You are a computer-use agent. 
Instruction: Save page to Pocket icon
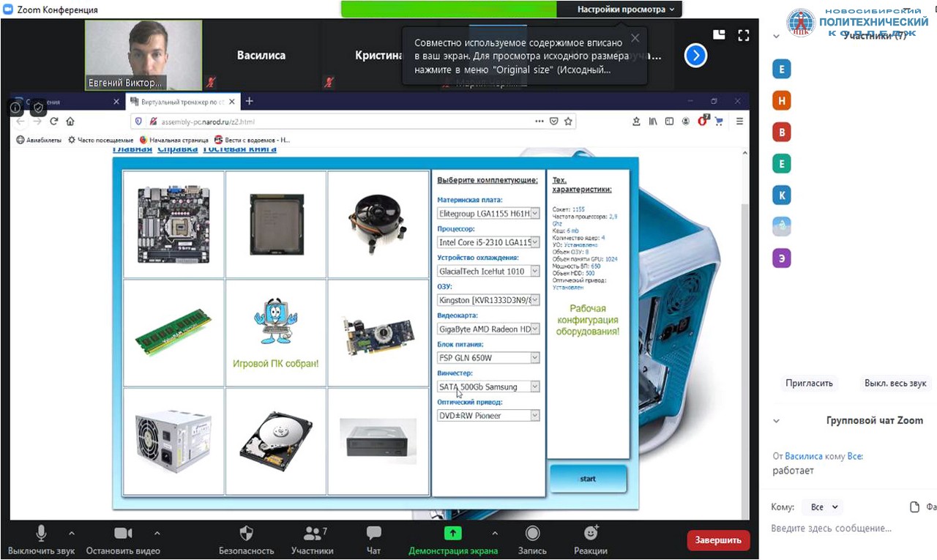(554, 122)
